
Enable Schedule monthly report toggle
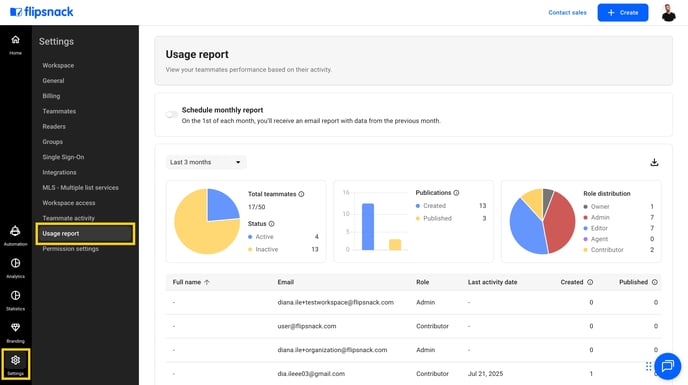172,115
